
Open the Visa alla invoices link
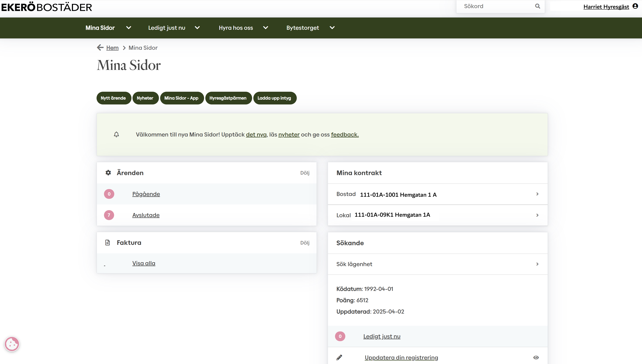[x=144, y=263]
